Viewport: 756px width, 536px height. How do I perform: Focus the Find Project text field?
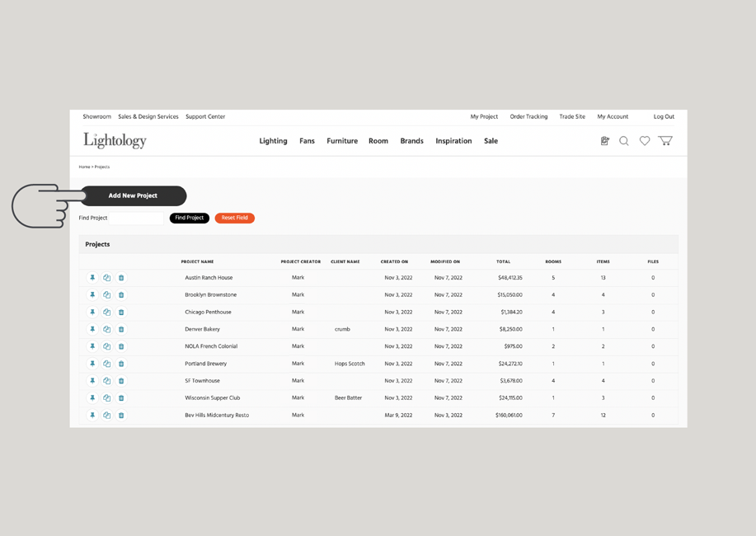[137, 218]
